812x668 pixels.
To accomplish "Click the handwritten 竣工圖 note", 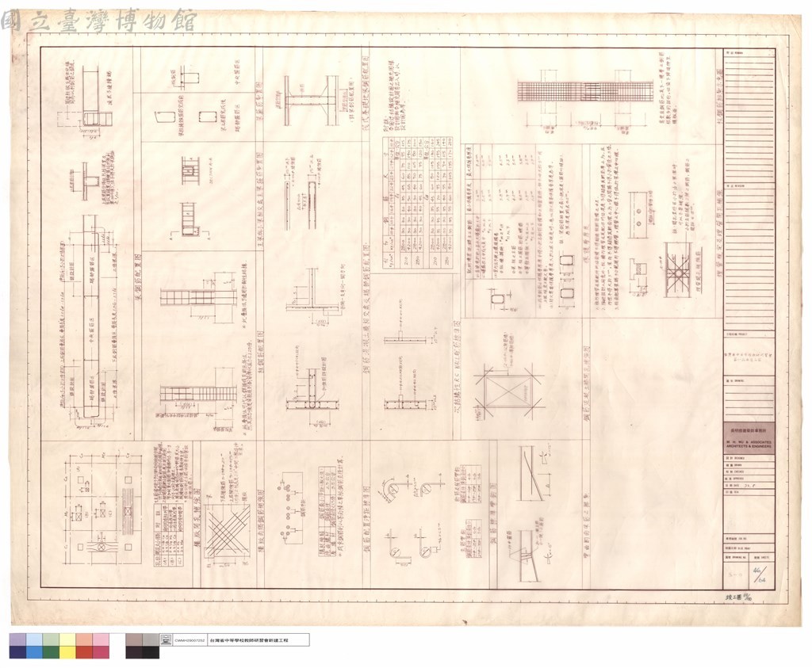I will point(739,597).
